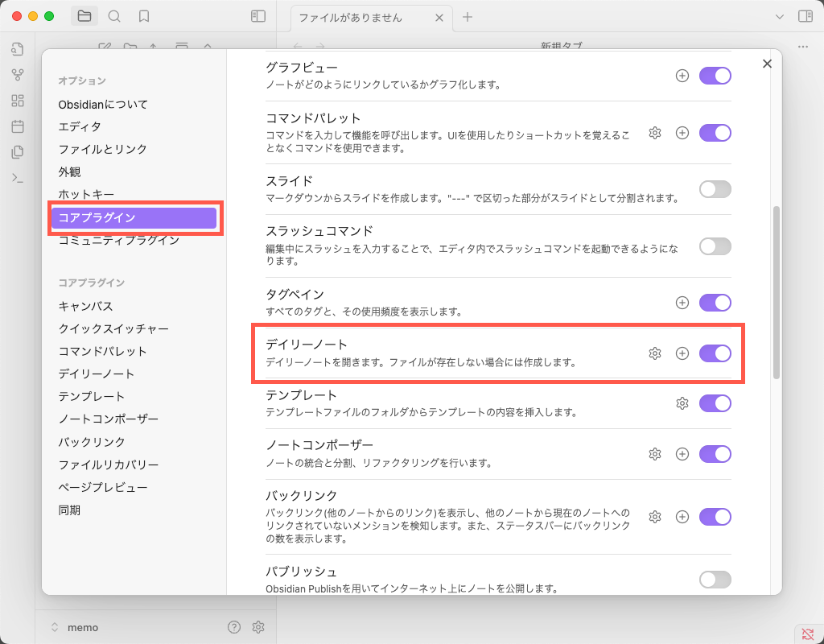The height and width of the screenshot is (644, 824).
Task: Disable the グラフビュー plugin toggle
Action: 715,76
